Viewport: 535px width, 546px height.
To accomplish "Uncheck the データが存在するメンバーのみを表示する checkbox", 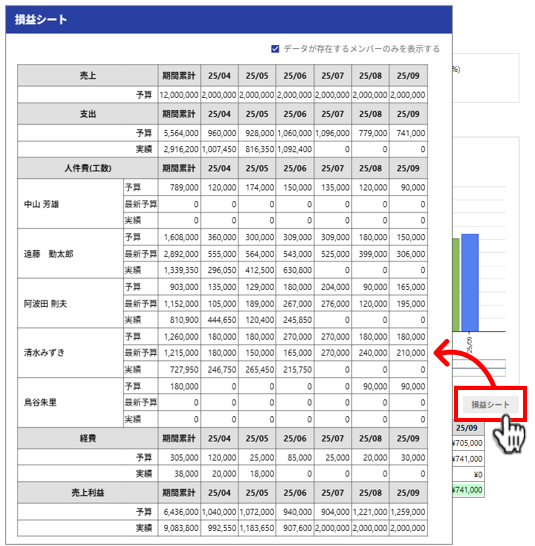I will pyautogui.click(x=275, y=49).
